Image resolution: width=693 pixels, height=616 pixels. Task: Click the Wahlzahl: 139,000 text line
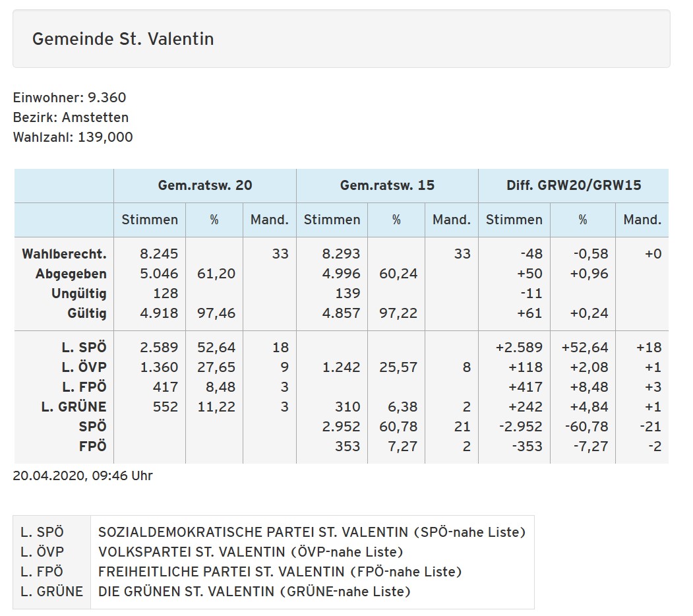point(73,137)
